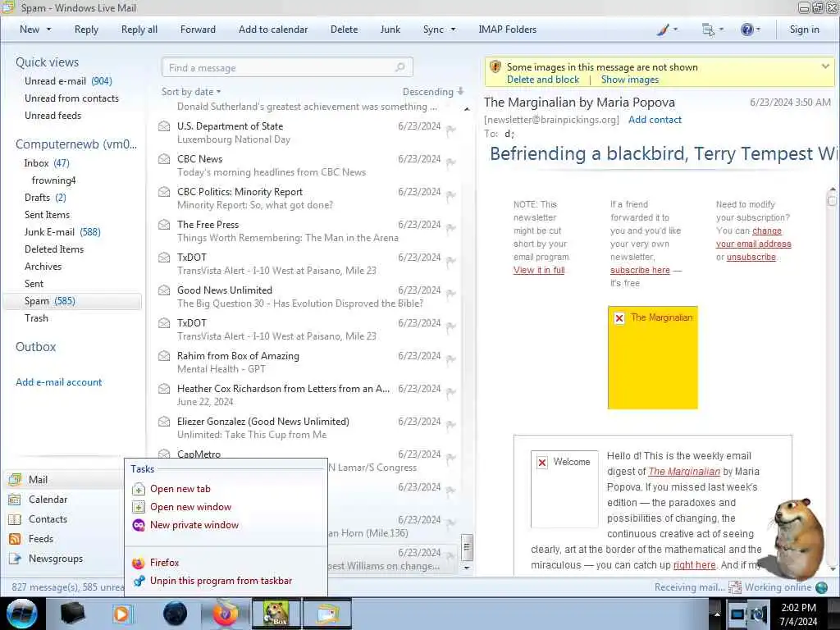
Task: Click the security shield icon in the image warning bar
Action: (495, 67)
